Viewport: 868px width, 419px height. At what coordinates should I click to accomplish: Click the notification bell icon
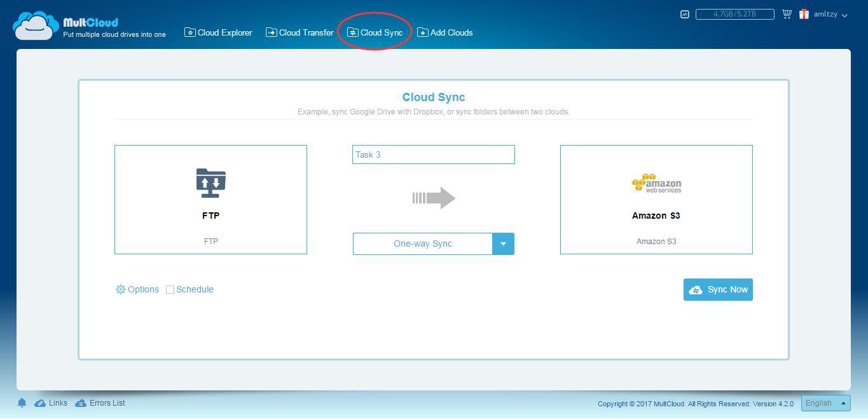coord(22,403)
